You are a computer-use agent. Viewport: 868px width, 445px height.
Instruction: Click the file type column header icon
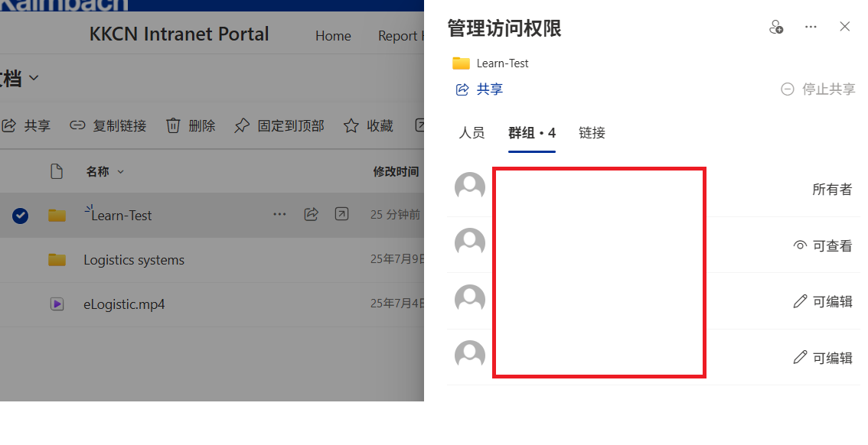(57, 171)
